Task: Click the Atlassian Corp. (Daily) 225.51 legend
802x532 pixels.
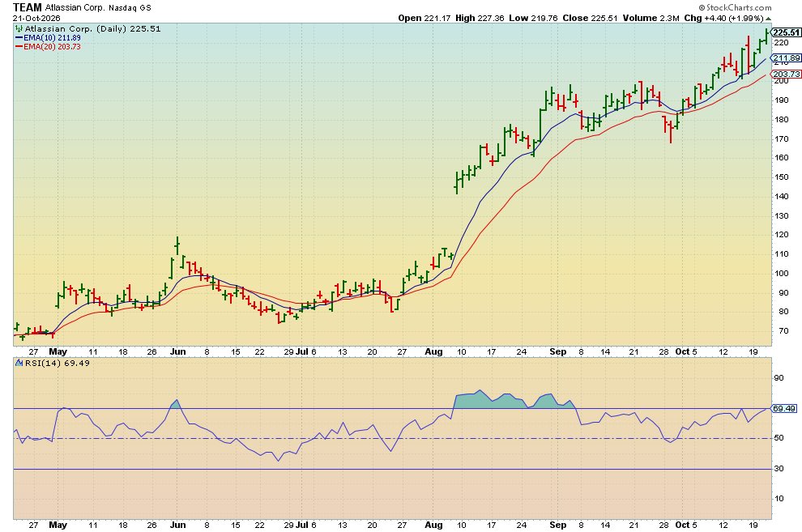Action: click(x=92, y=28)
